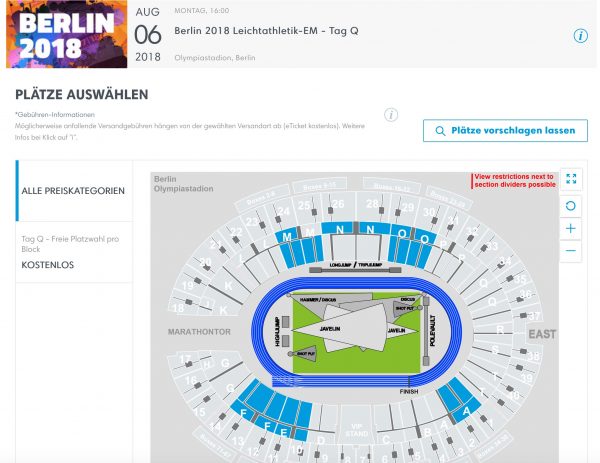Select right blue block N
This screenshot has height=463, width=600.
[370, 229]
